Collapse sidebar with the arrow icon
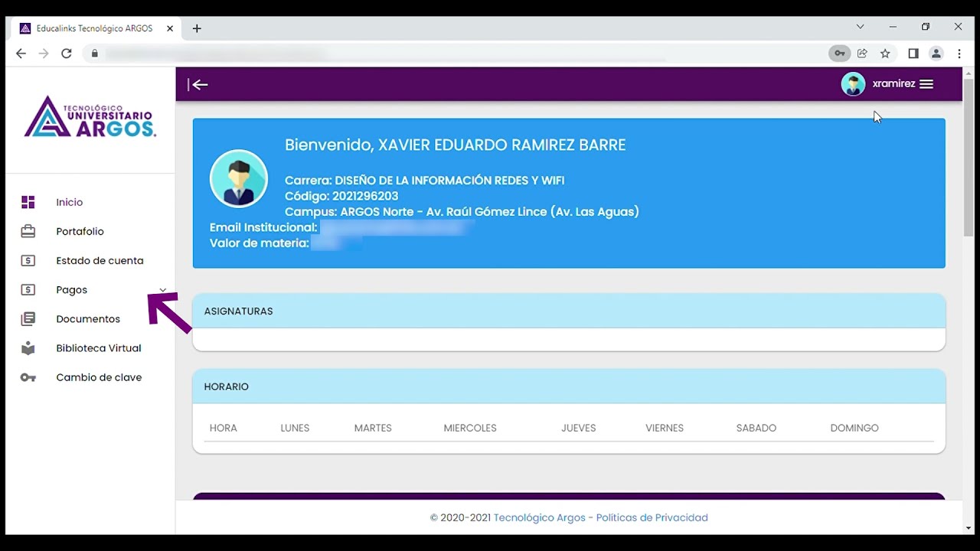The width and height of the screenshot is (980, 551). tap(198, 84)
